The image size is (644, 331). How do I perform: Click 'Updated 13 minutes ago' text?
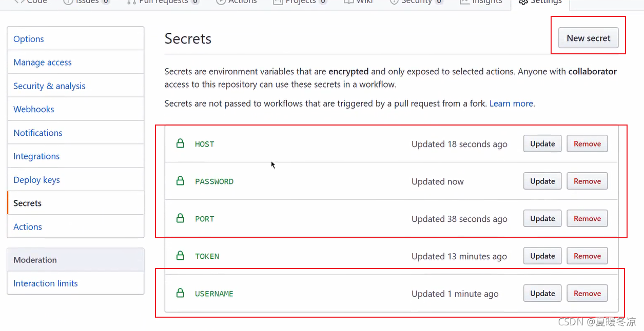459,256
